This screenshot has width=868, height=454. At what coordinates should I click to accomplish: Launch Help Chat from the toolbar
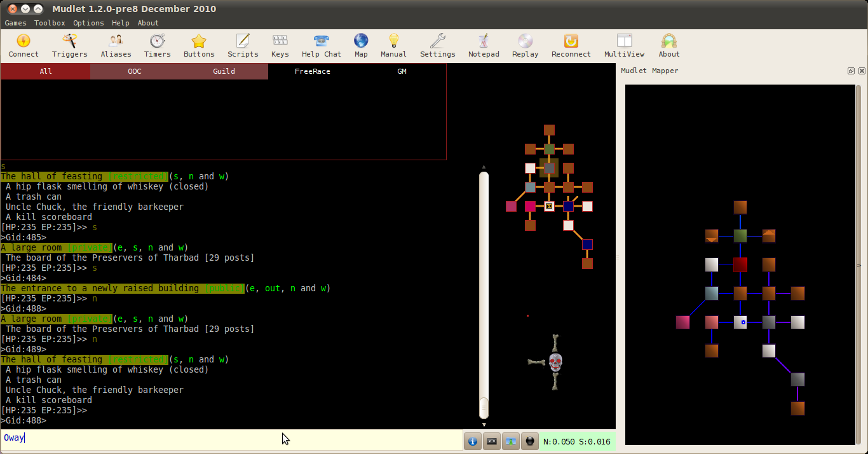(x=321, y=46)
